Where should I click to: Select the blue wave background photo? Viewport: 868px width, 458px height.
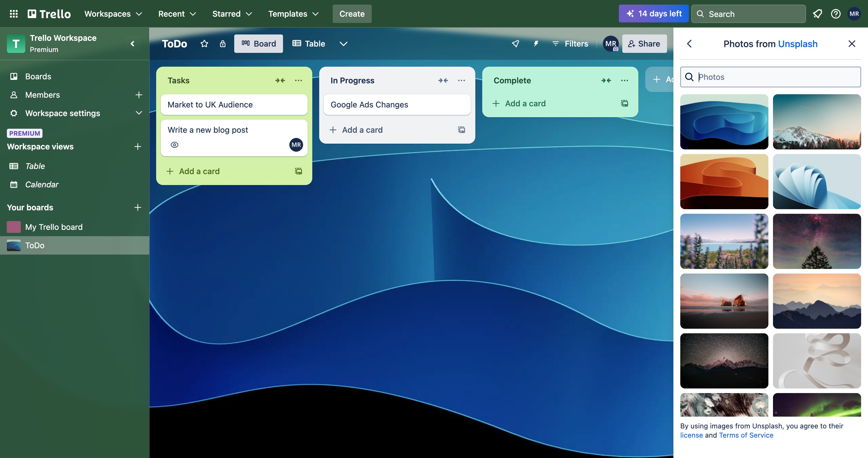point(724,122)
